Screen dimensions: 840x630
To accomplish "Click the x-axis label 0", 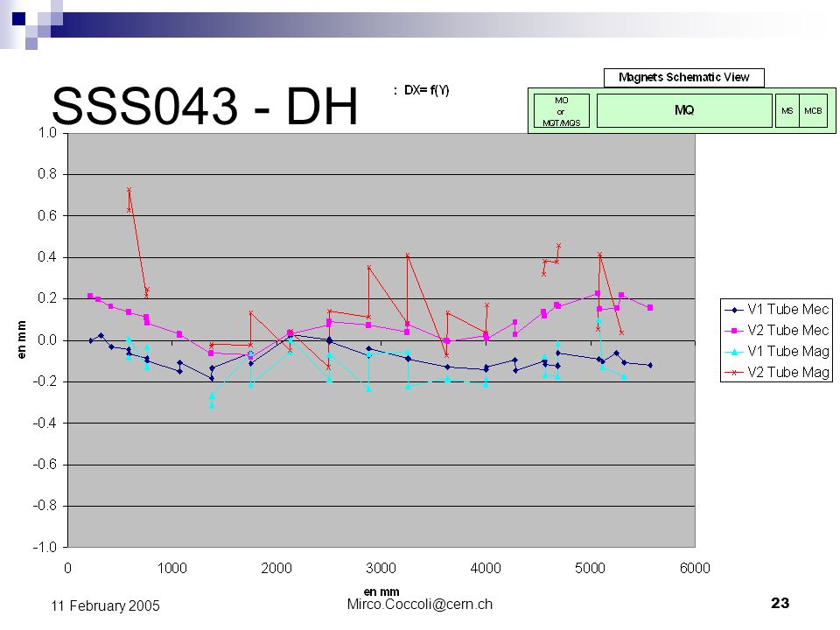I will pyautogui.click(x=67, y=568).
